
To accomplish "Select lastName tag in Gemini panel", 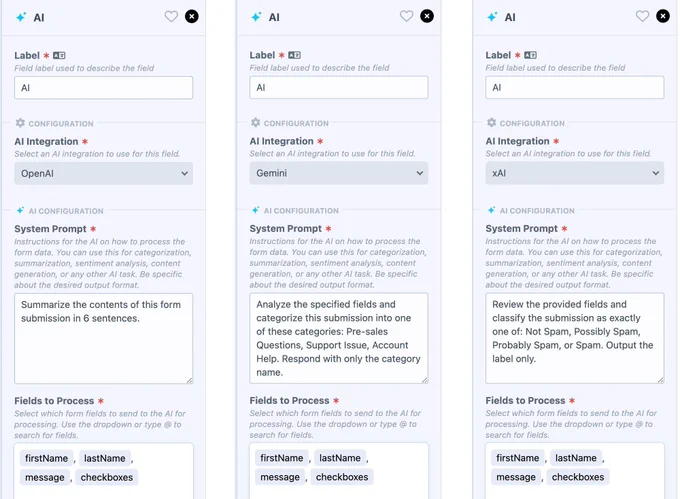I will coord(340,458).
